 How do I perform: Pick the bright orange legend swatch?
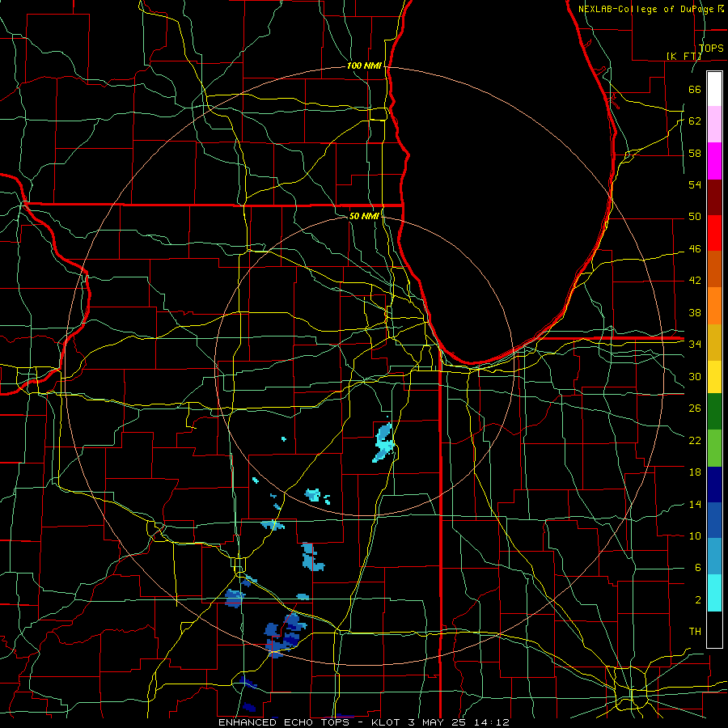714,306
